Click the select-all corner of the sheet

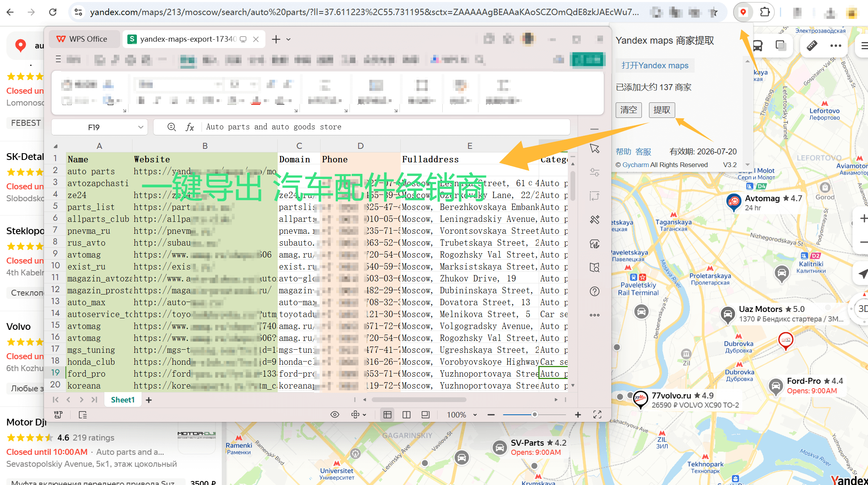pos(56,146)
